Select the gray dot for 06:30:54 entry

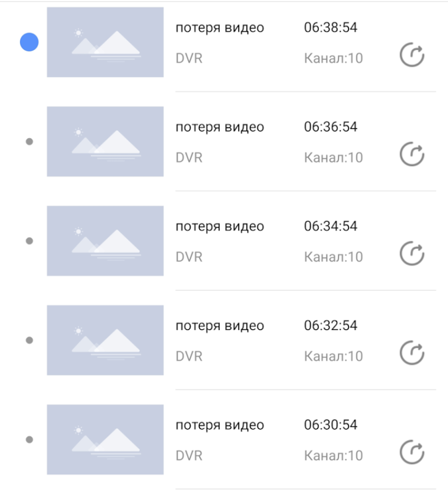coord(29,440)
